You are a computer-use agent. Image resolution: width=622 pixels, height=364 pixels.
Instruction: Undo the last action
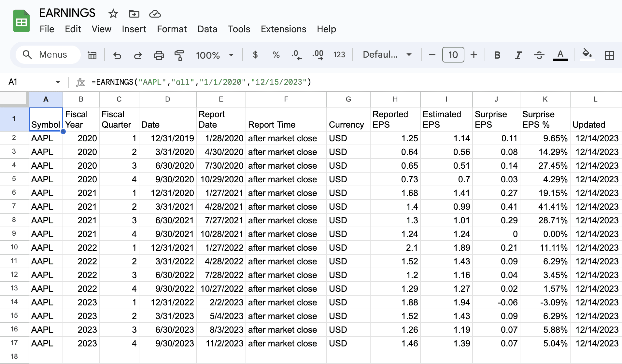[x=117, y=55]
